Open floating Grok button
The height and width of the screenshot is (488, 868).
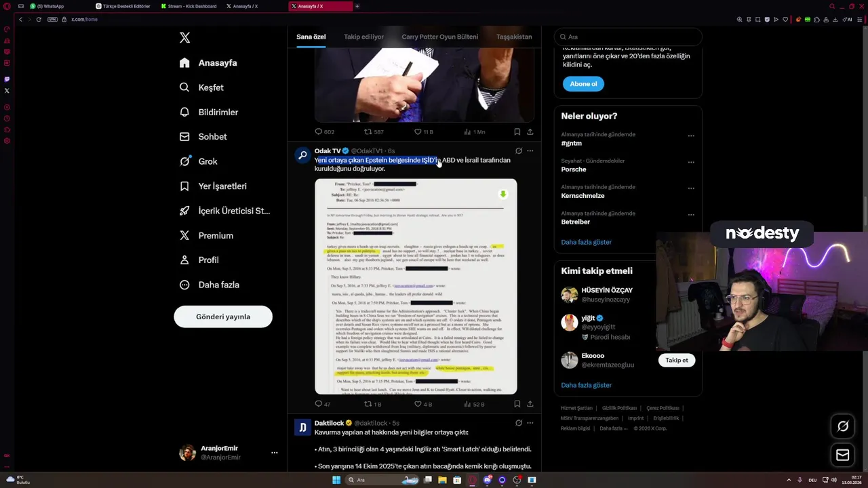click(843, 426)
